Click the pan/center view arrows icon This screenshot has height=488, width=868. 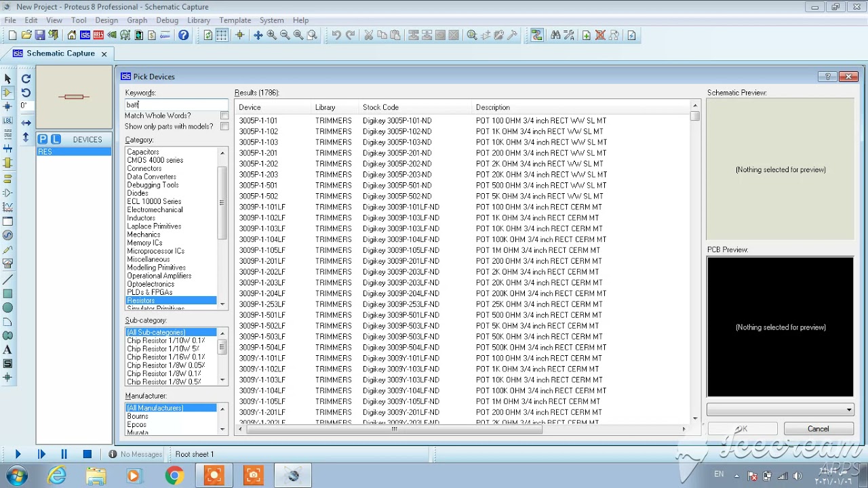pos(258,35)
